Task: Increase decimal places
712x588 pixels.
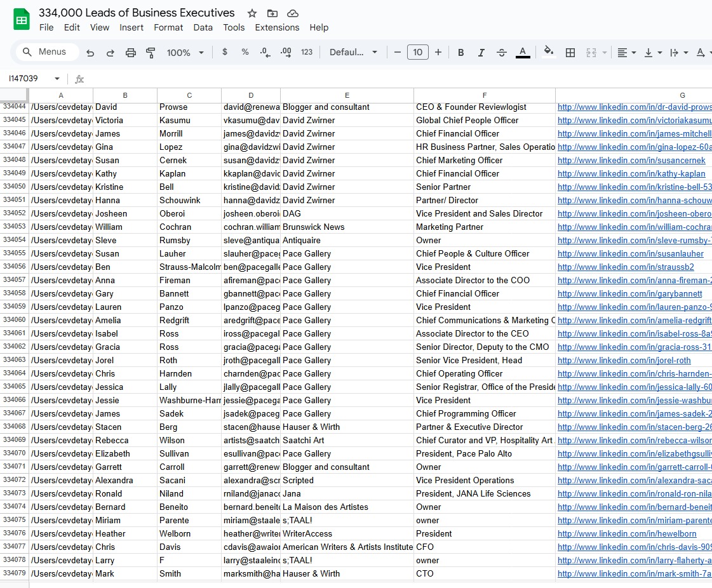Action: click(x=286, y=52)
